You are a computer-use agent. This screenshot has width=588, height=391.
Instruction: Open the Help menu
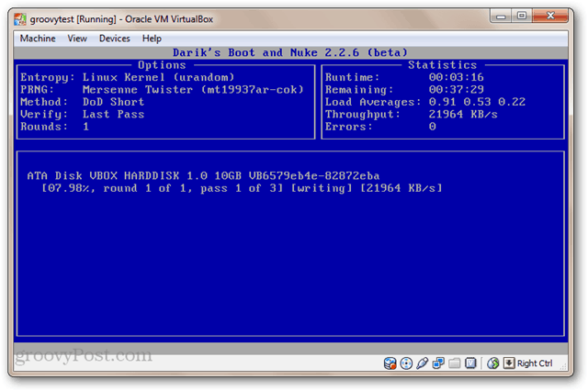[x=152, y=39]
